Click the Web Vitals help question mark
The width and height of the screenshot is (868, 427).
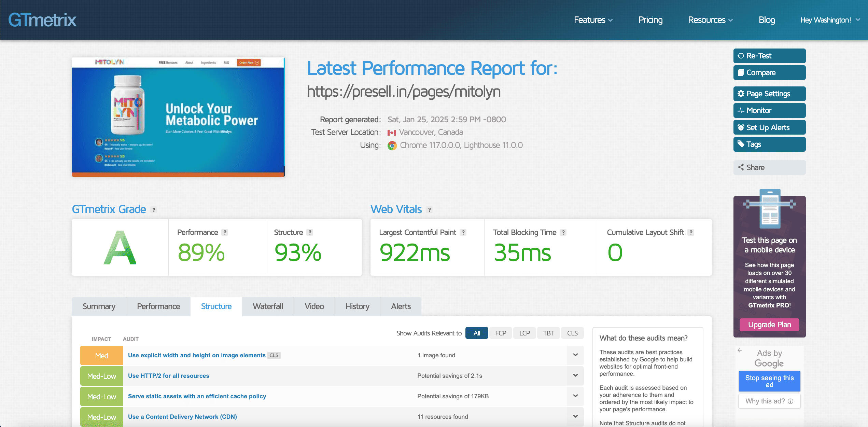pos(430,210)
